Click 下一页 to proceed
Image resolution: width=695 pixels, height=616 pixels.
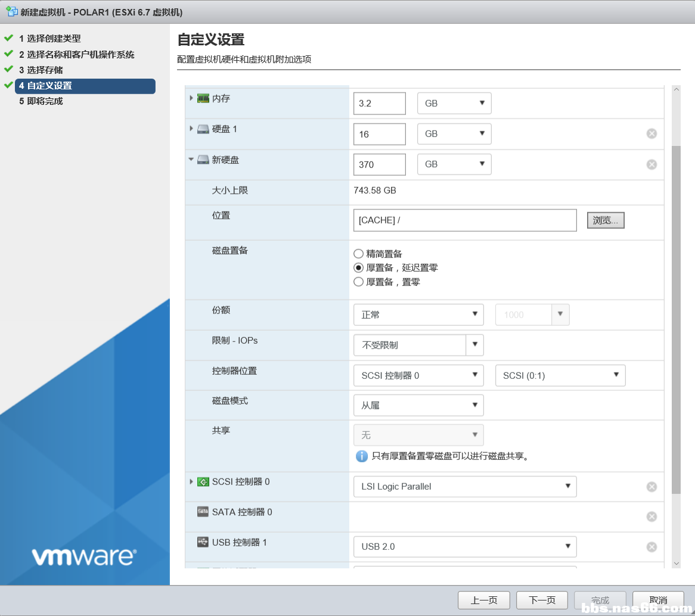(542, 600)
